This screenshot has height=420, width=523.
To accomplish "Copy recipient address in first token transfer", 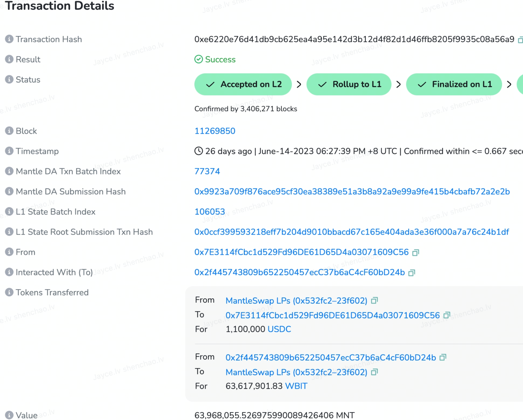I will 447,315.
